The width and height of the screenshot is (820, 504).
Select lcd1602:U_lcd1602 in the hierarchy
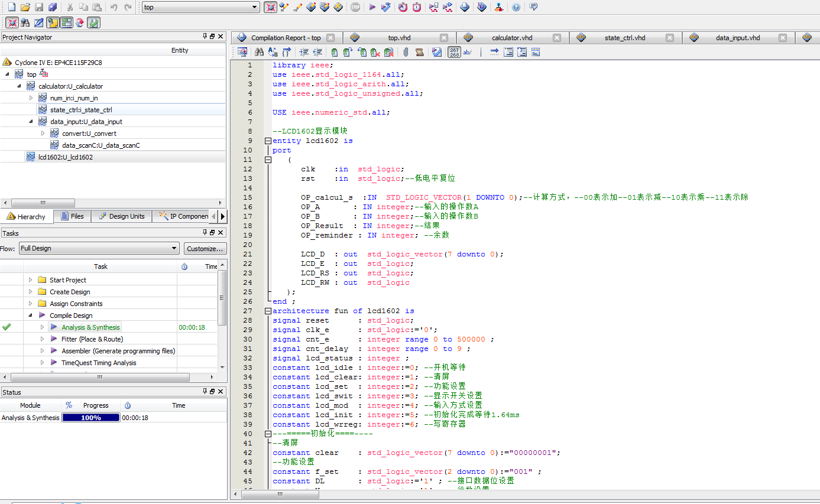pyautogui.click(x=65, y=157)
